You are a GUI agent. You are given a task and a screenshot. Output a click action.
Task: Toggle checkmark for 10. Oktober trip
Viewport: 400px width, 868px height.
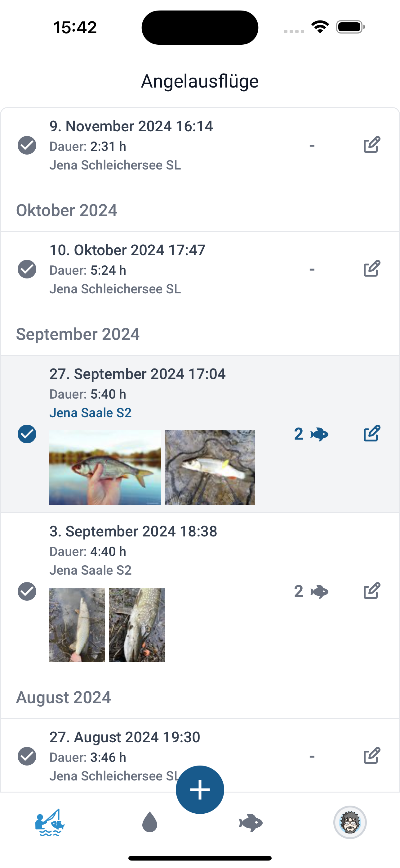(27, 269)
